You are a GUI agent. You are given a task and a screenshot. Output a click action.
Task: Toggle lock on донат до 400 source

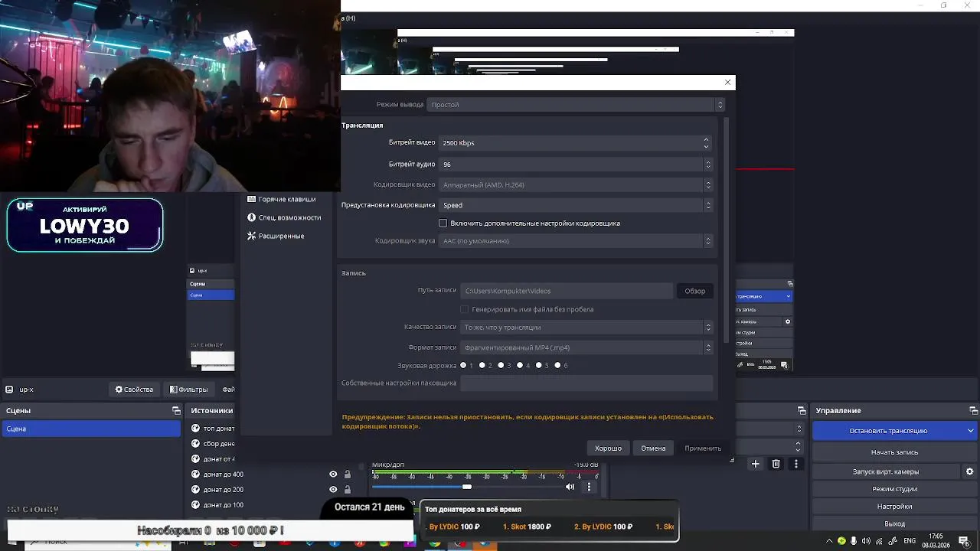[x=347, y=474]
